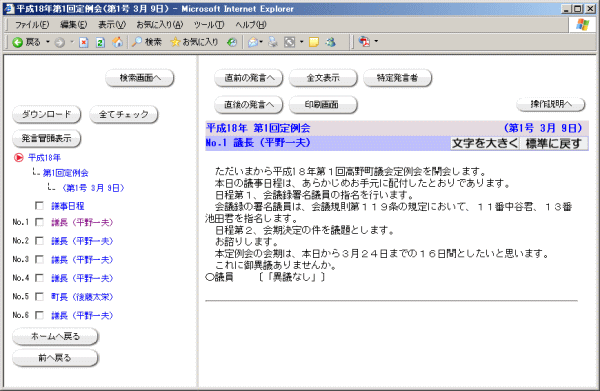600x391 pixels.
Task: Click 標準に戻す to reset text size
Action: [553, 143]
